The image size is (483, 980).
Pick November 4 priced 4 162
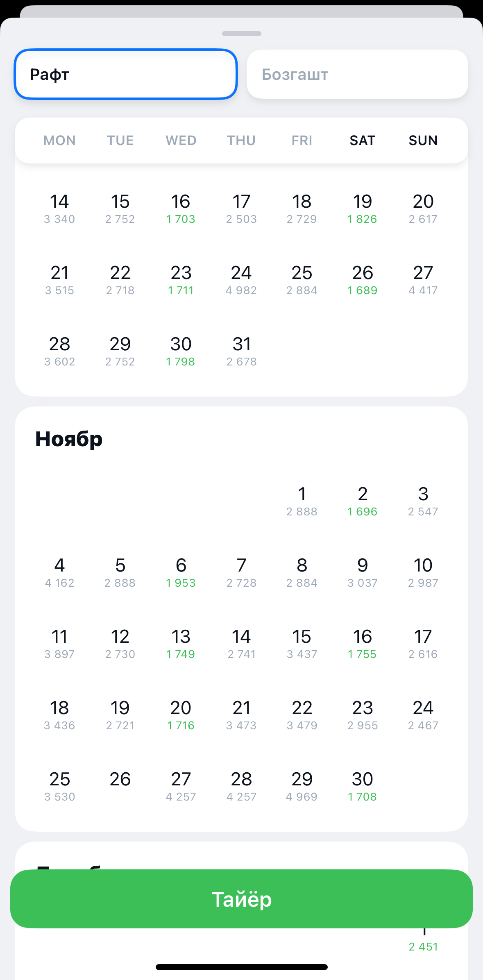click(59, 573)
